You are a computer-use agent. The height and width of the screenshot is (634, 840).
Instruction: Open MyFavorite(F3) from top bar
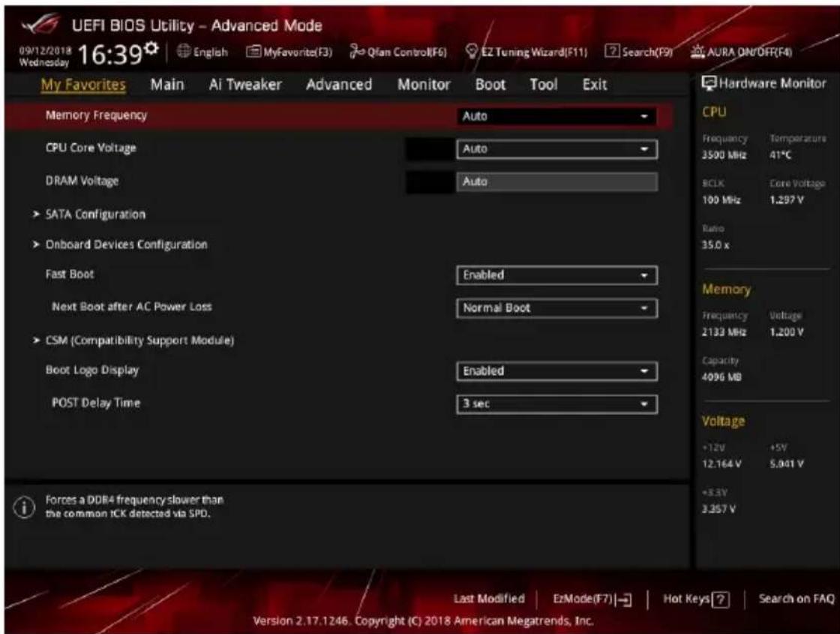pyautogui.click(x=289, y=52)
